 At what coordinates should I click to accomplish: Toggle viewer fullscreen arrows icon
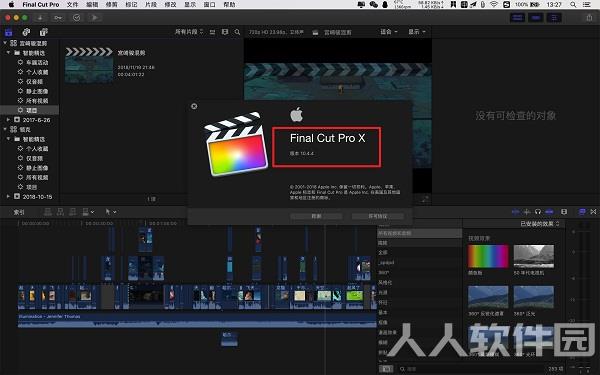pos(424,199)
